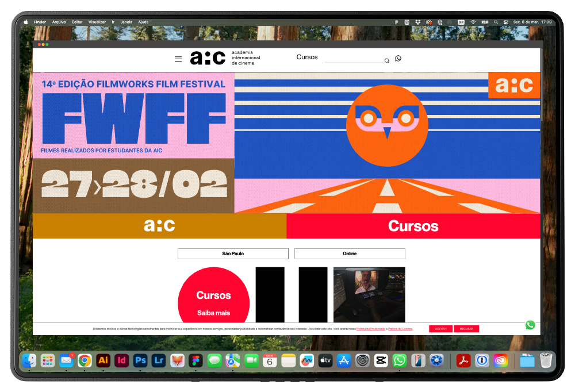
Task: Select the São Paulo courses tab
Action: (x=233, y=253)
